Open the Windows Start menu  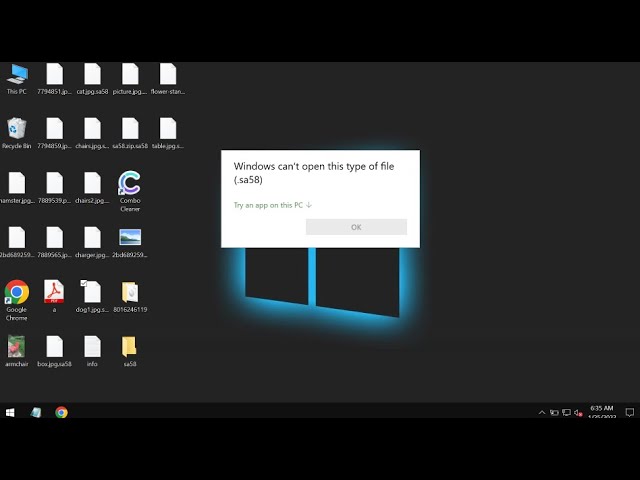coord(10,412)
